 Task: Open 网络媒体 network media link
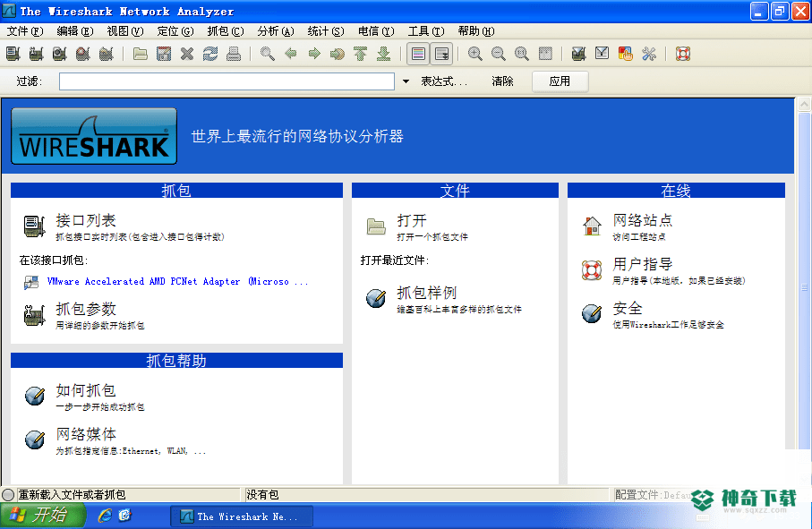(85, 434)
